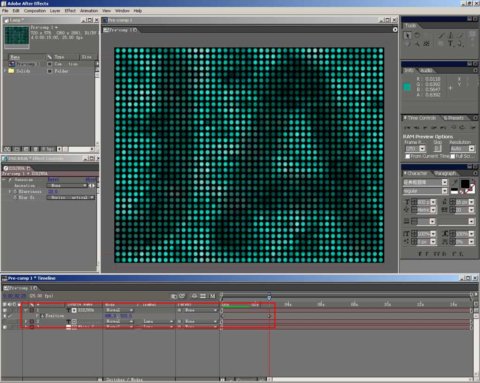This screenshot has height=383, width=480.
Task: Click the Position keyframe diamond in timeline
Action: coord(269,316)
